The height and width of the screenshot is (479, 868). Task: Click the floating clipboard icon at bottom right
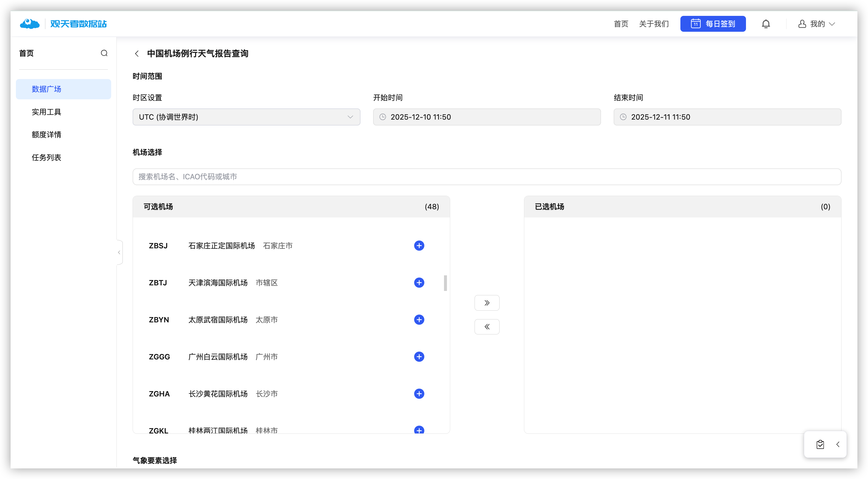pyautogui.click(x=820, y=444)
